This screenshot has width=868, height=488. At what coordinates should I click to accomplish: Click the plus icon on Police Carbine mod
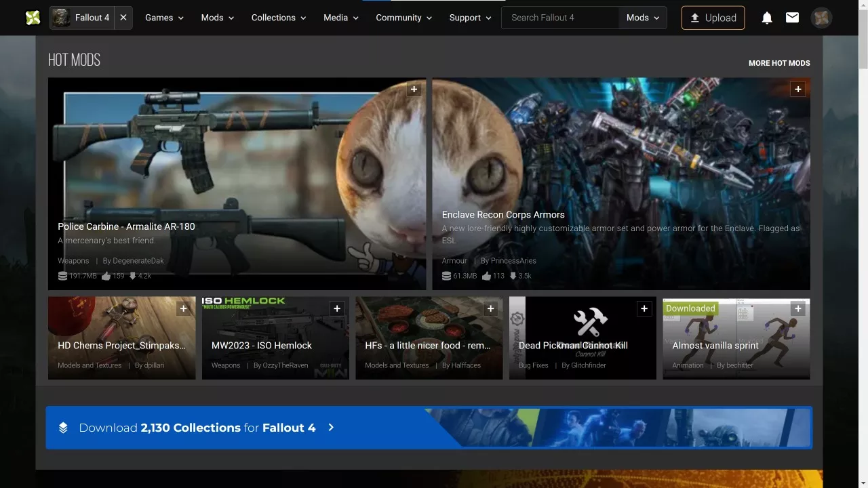pyautogui.click(x=414, y=89)
